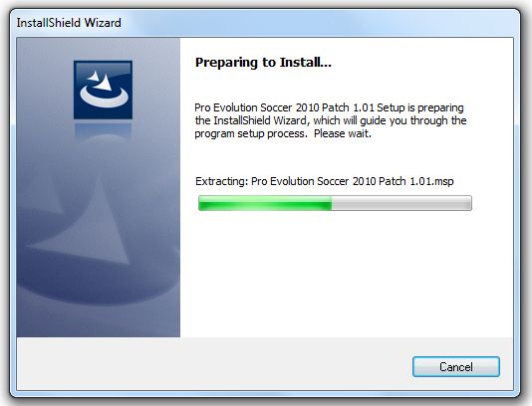Click the Preparing to Install heading
Image resolution: width=532 pixels, height=406 pixels.
tap(263, 63)
